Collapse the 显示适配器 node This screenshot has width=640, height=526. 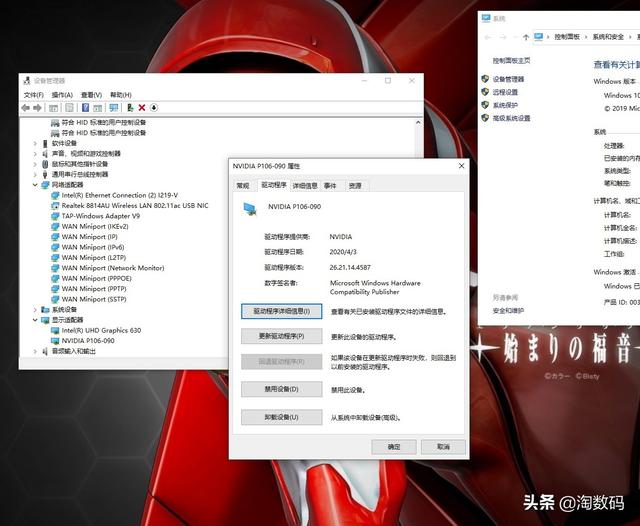tap(35, 320)
